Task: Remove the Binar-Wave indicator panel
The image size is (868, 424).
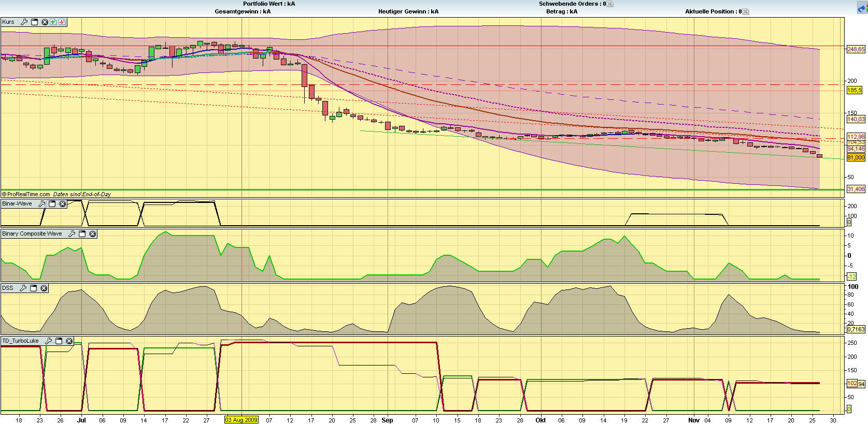Action: pos(63,204)
